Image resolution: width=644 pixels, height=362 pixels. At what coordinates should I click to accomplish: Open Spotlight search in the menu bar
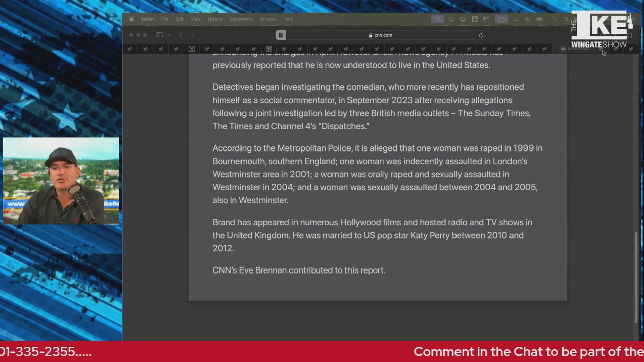coord(566,19)
